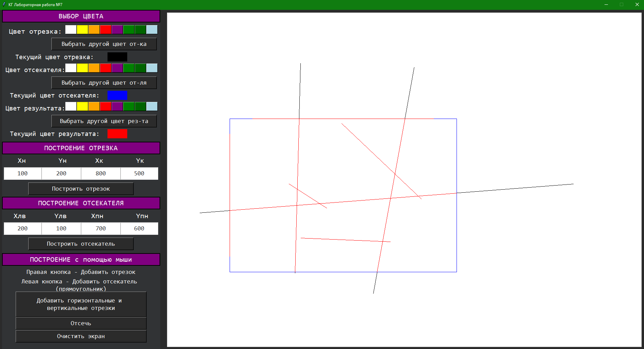Pick orange in the Цвет отсекателя row
644x349 pixels.
pyautogui.click(x=94, y=68)
